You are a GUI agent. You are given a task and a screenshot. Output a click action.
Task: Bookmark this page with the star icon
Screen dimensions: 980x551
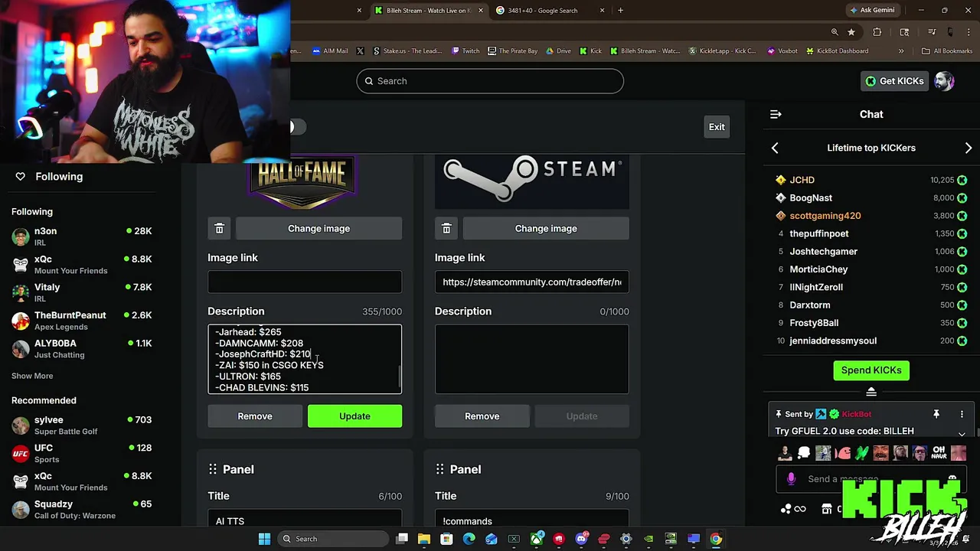coord(851,32)
